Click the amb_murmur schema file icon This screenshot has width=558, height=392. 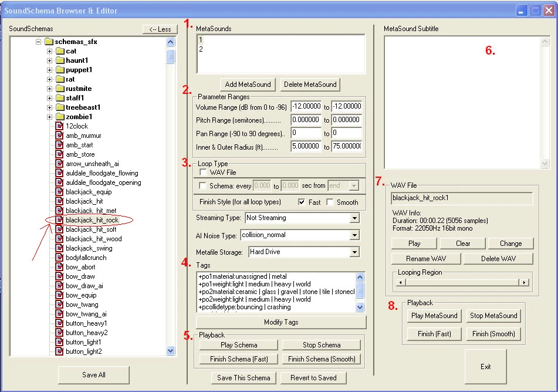[59, 136]
